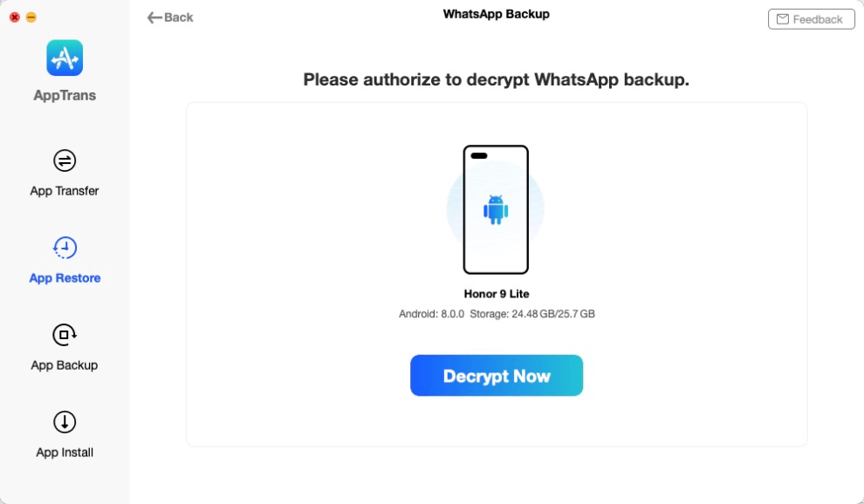Click the Android robot icon
Screen dimensions: 864x504
[x=496, y=209]
